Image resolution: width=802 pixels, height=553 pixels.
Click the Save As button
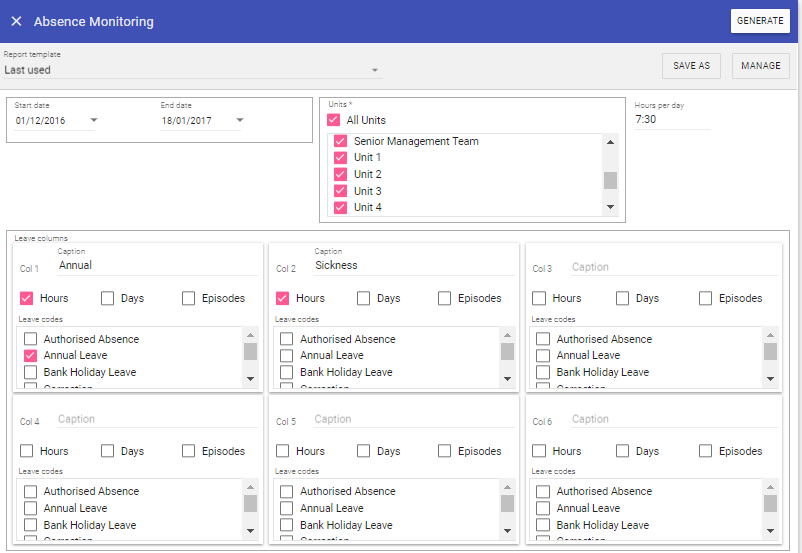(x=691, y=66)
